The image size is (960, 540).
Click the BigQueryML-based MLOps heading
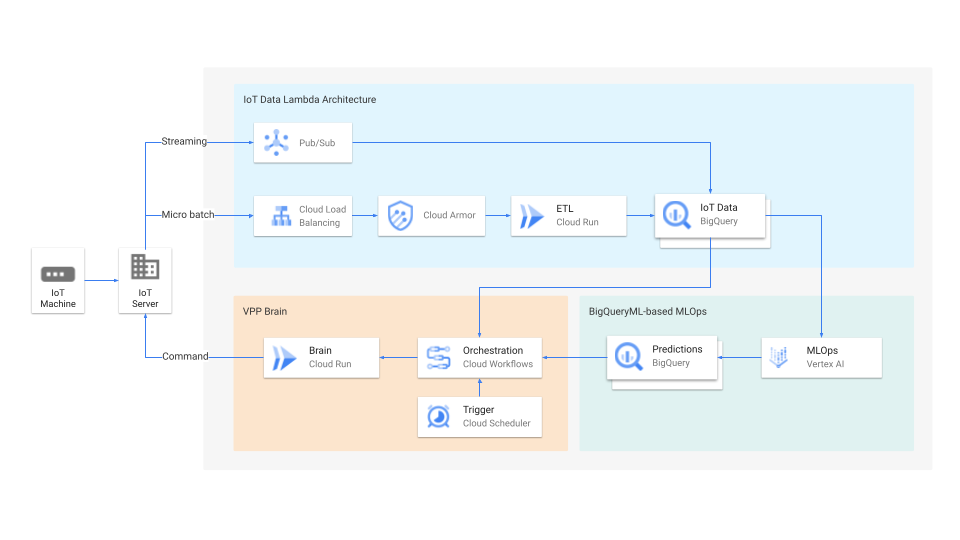(648, 311)
